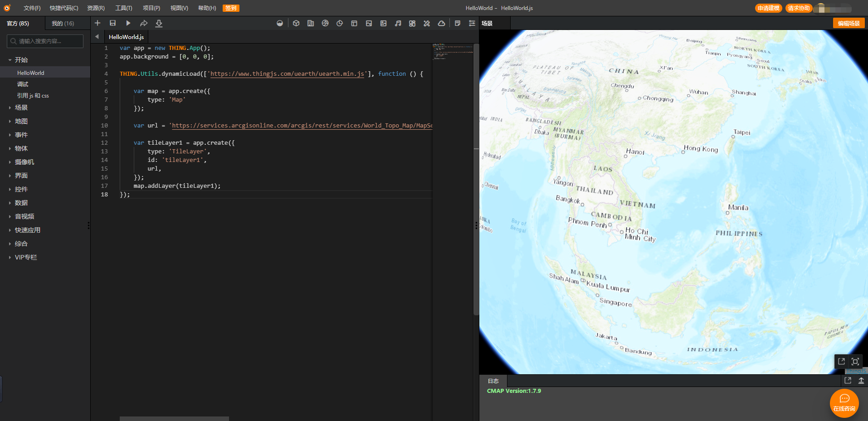The height and width of the screenshot is (421, 868).
Task: Click the building scene resource icon
Action: point(311,23)
